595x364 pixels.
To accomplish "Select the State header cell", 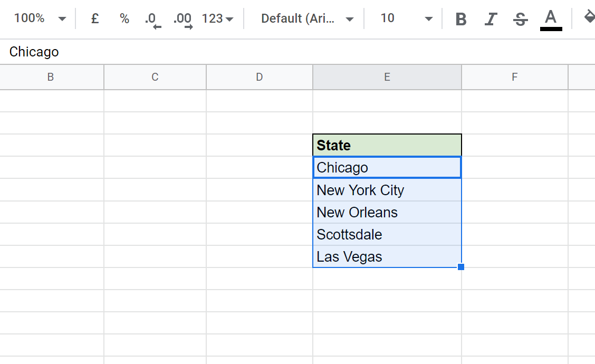I will tap(387, 145).
